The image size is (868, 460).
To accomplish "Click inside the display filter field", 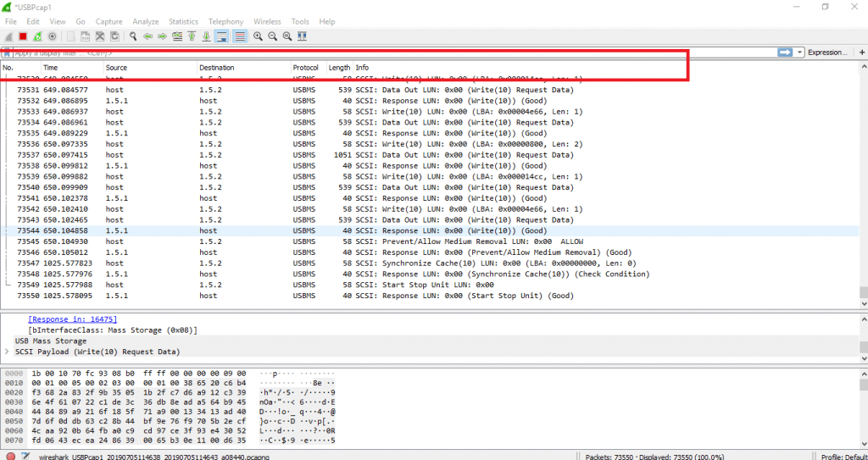I will 381,53.
